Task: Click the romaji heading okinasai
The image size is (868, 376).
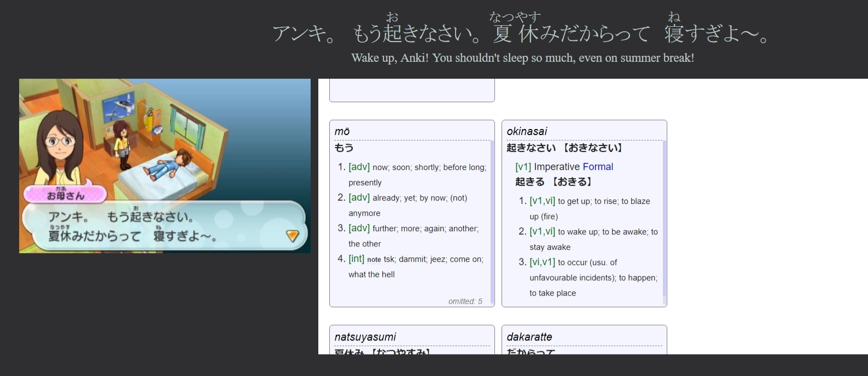Action: (527, 131)
